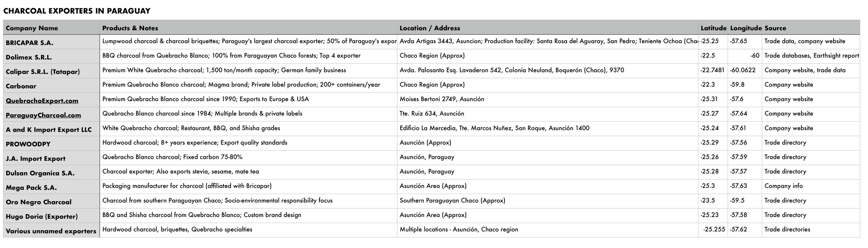Select the Multiple locations - Asunción, Chaco cell
This screenshot has width=868, height=248.
(x=548, y=230)
